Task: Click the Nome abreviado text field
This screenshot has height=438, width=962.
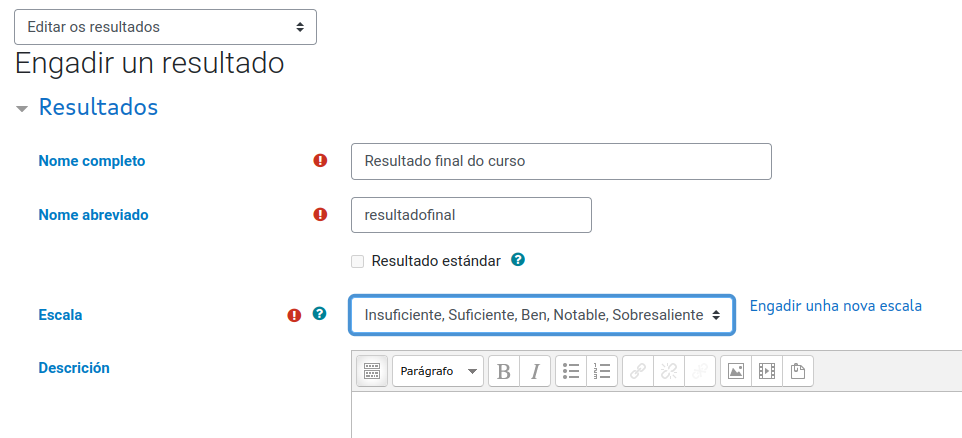Action: coord(471,214)
